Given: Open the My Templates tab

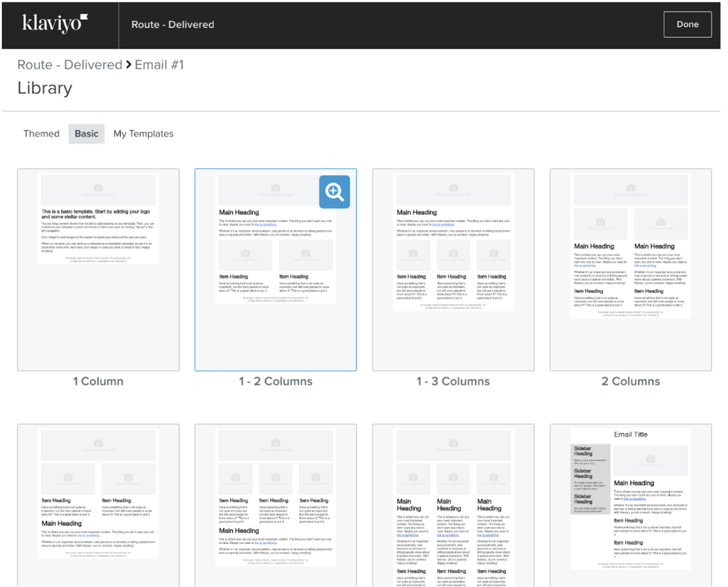Looking at the screenshot, I should [x=144, y=134].
